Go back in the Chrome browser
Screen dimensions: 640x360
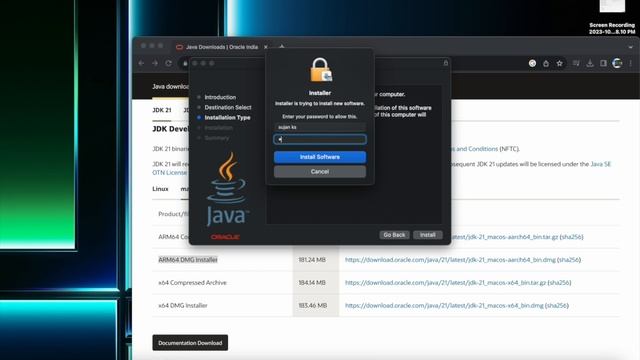(142, 63)
